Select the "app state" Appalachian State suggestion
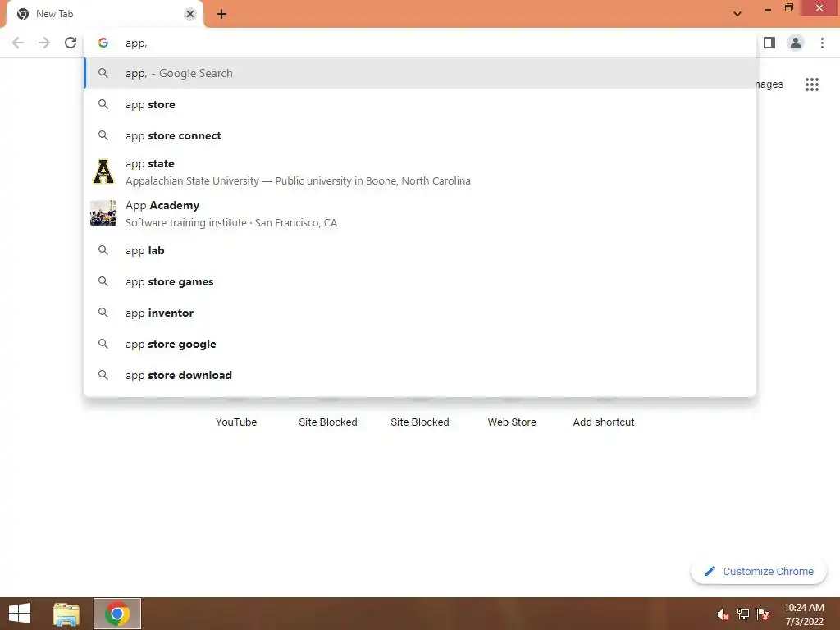Viewport: 840px width, 630px height. 420,172
